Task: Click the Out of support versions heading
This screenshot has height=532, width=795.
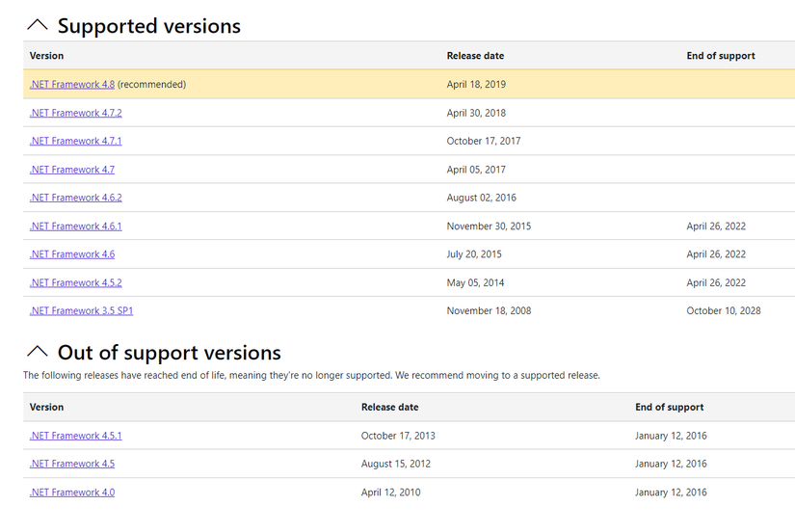Action: tap(170, 352)
